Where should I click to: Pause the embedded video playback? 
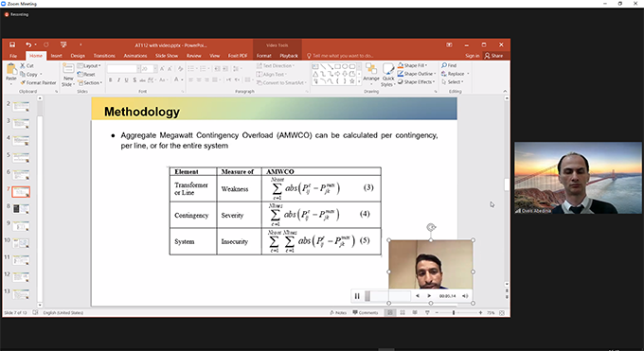pos(357,296)
